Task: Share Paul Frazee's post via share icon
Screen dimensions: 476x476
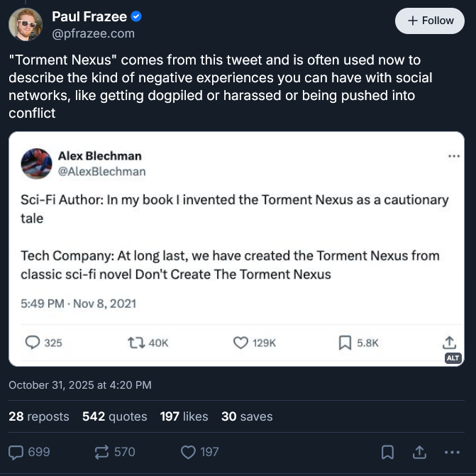Action: tap(419, 452)
